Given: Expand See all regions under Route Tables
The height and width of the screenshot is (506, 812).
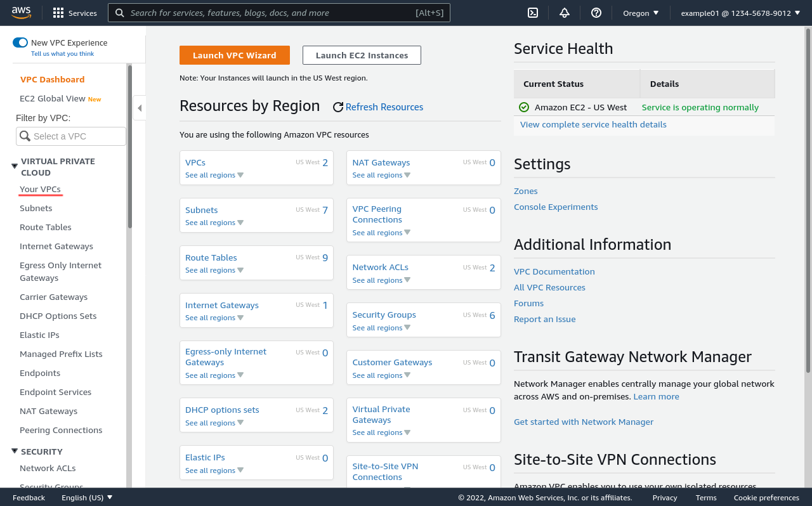Looking at the screenshot, I should click(x=214, y=270).
